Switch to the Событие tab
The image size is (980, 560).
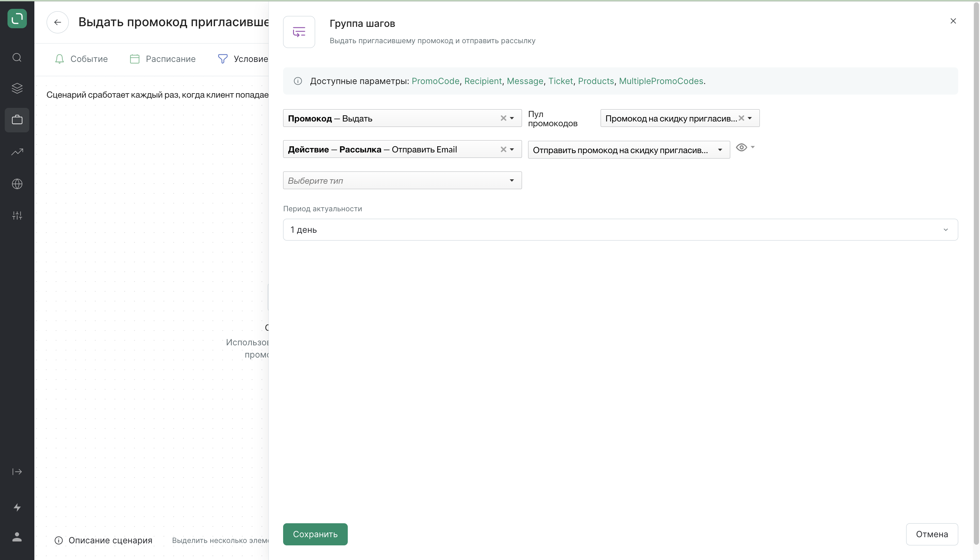(x=81, y=59)
